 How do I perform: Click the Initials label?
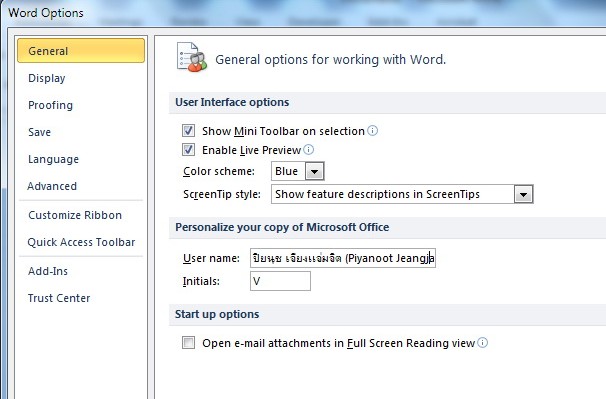(201, 281)
